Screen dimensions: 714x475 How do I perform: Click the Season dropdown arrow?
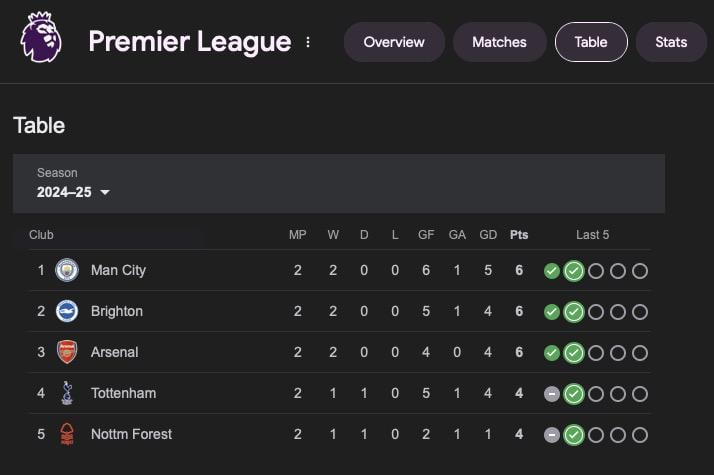(105, 192)
